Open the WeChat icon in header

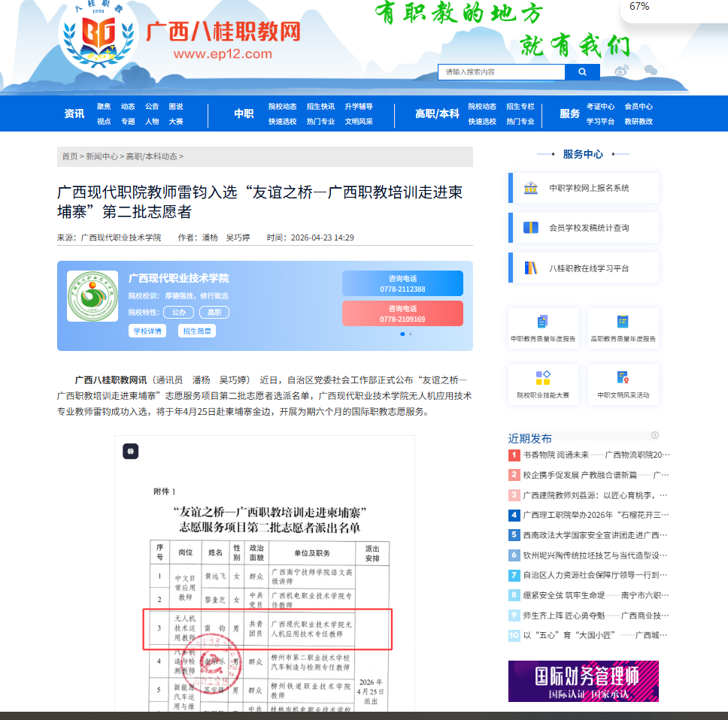651,70
